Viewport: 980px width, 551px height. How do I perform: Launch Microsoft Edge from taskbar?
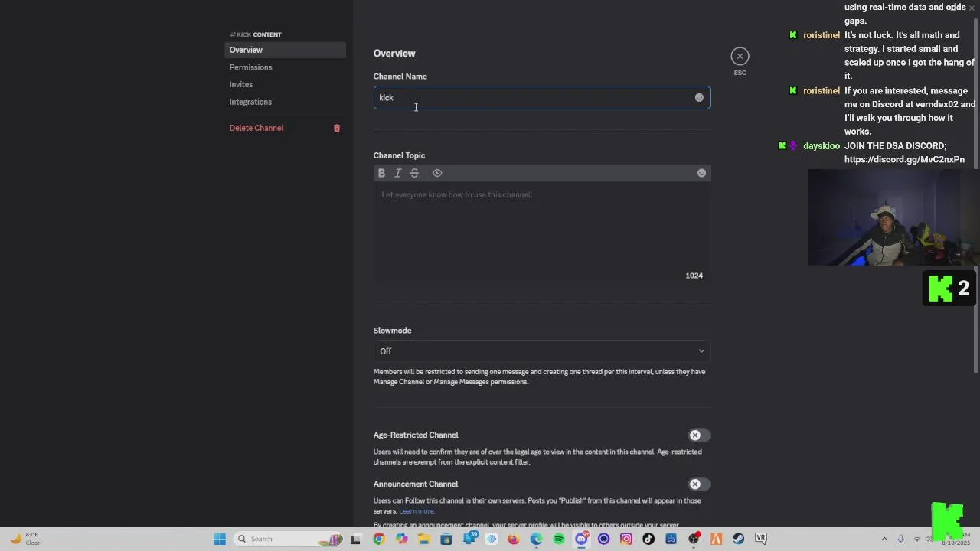pyautogui.click(x=536, y=539)
